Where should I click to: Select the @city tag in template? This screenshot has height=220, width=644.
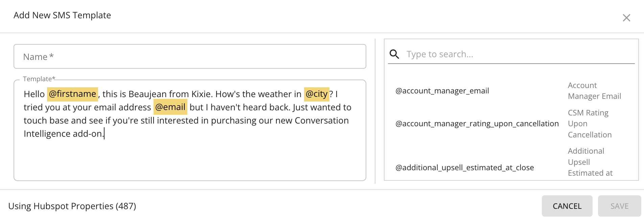[317, 94]
